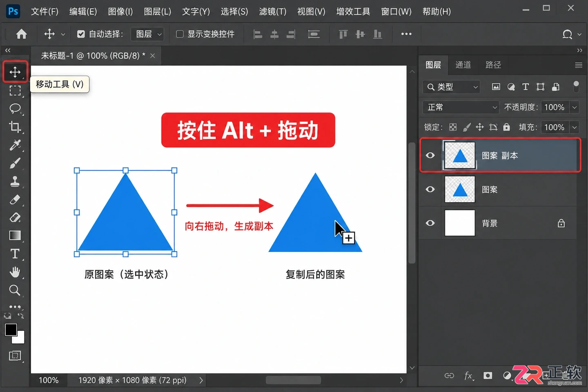This screenshot has height=392, width=588.
Task: Select the Gradient tool
Action: pos(15,236)
